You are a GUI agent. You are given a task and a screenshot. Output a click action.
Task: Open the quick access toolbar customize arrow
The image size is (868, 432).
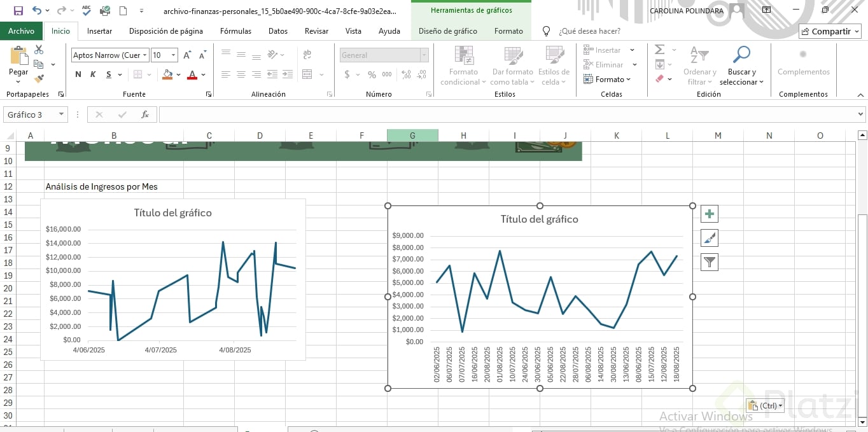(x=141, y=11)
